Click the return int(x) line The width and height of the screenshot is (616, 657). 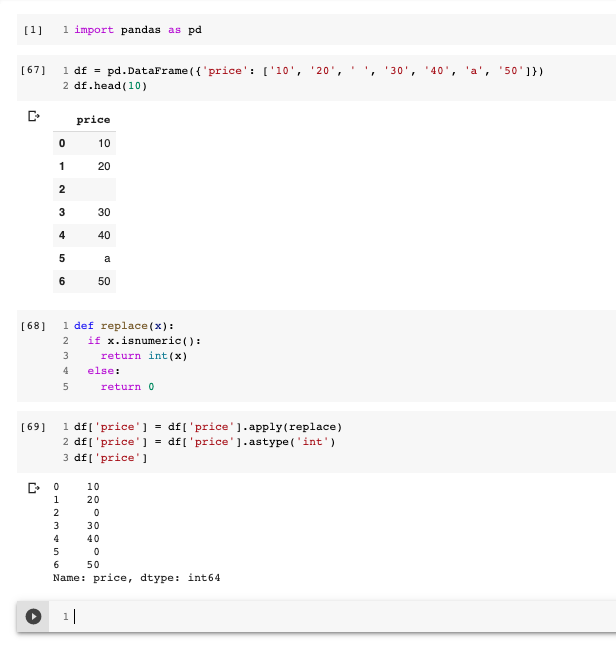(x=144, y=356)
